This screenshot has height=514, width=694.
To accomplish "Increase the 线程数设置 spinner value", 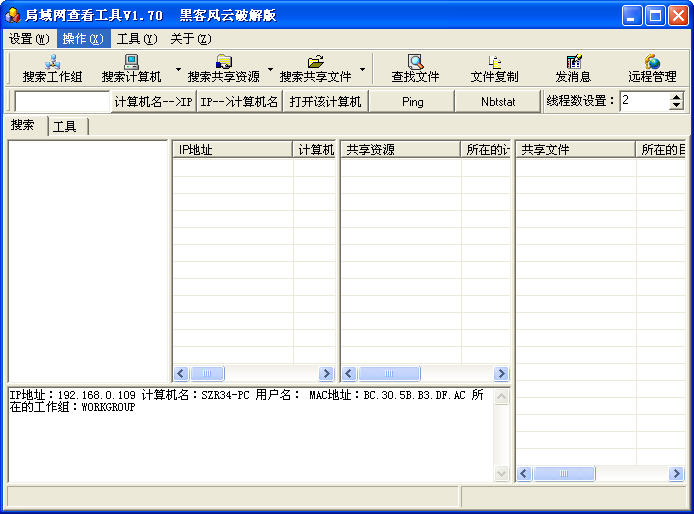I will point(677,97).
